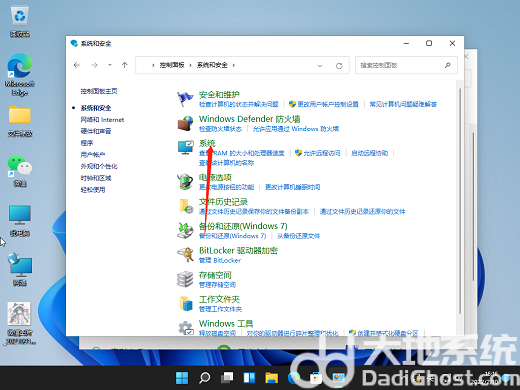
Task: Open the 电源选项 battery icon
Action: point(185,182)
